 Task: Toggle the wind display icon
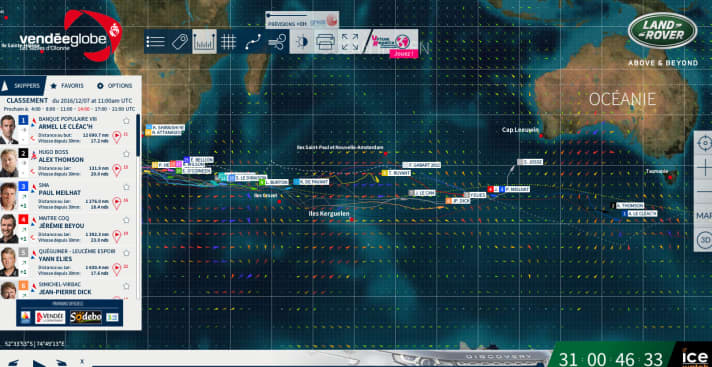point(277,42)
